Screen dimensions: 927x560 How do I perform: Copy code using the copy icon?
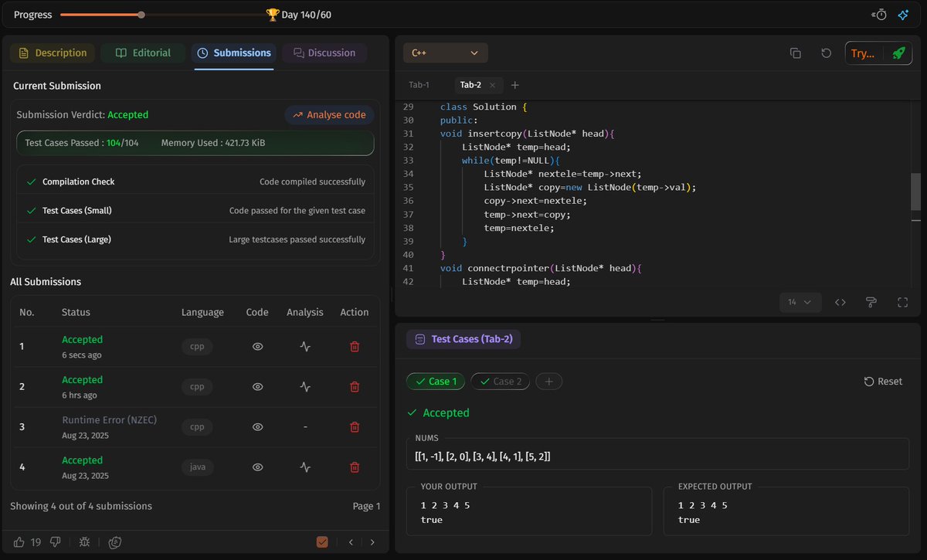pyautogui.click(x=796, y=53)
